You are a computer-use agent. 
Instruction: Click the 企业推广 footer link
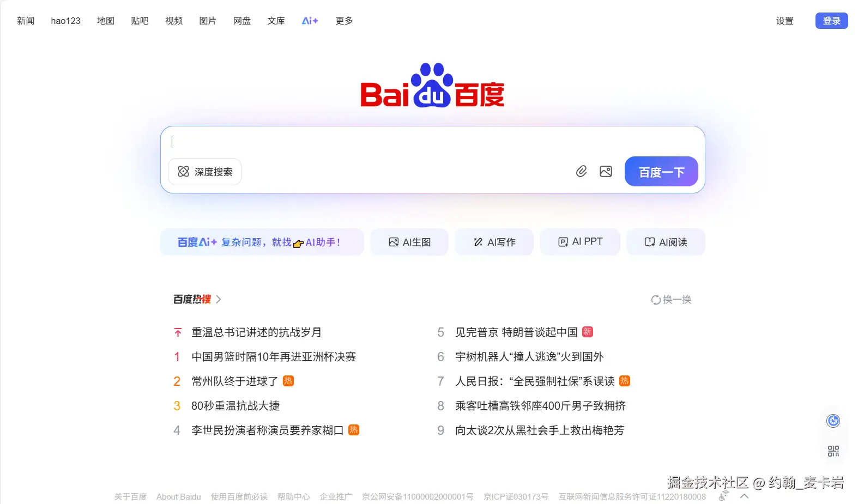336,496
